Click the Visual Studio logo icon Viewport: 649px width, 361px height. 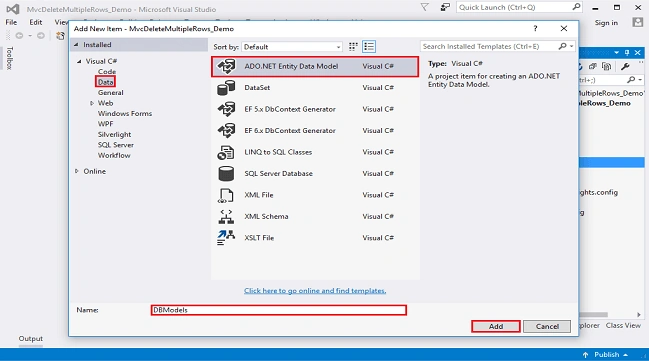[12, 9]
